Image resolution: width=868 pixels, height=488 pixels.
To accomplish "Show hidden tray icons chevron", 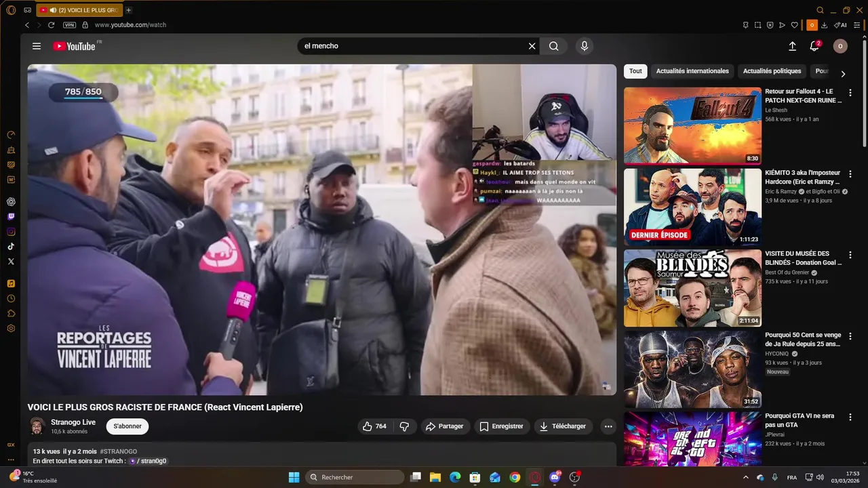I will [x=746, y=477].
